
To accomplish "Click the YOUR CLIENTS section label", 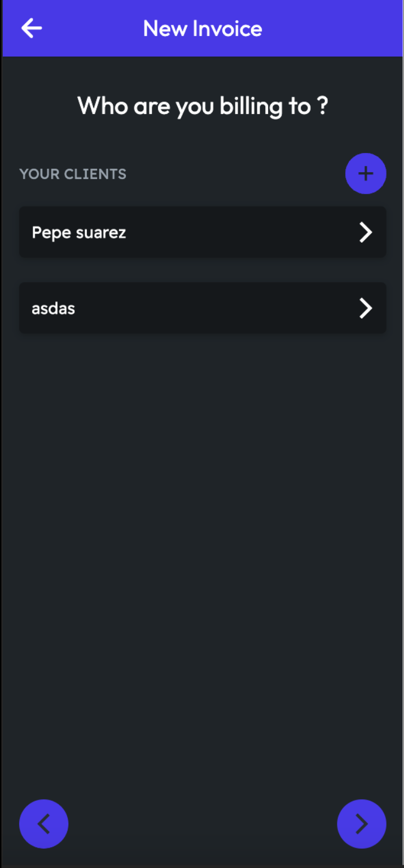I will click(73, 174).
